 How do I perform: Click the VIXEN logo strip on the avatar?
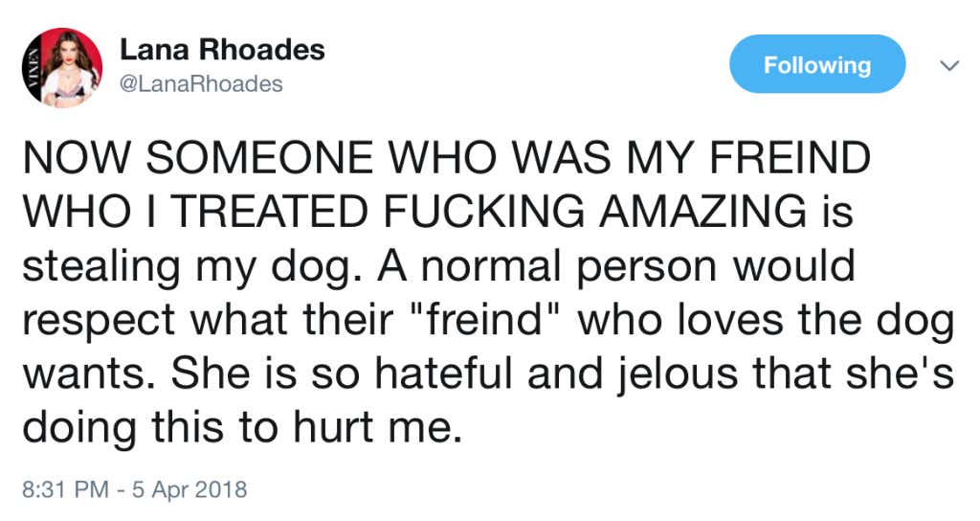click(32, 68)
